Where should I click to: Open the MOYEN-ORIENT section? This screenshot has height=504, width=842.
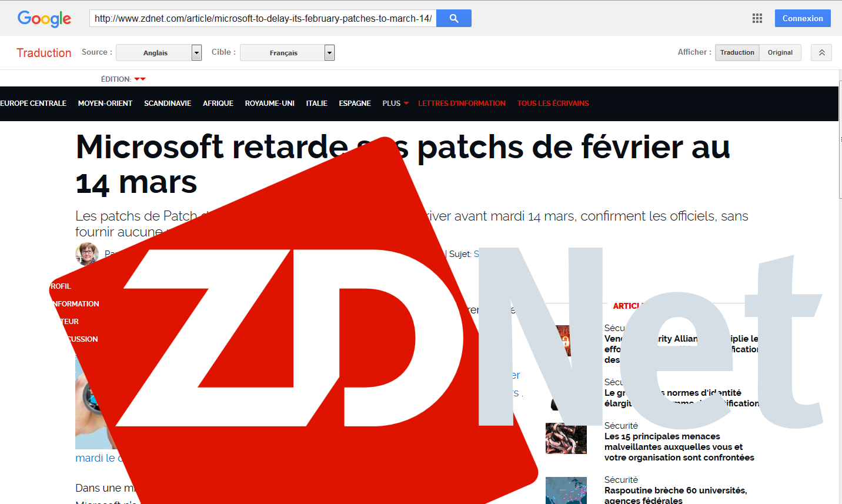point(105,104)
